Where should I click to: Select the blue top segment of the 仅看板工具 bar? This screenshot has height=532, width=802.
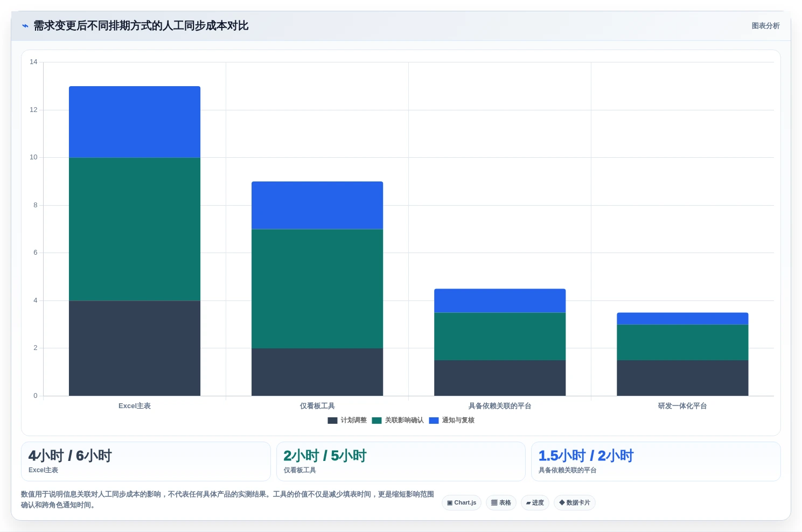pos(317,205)
